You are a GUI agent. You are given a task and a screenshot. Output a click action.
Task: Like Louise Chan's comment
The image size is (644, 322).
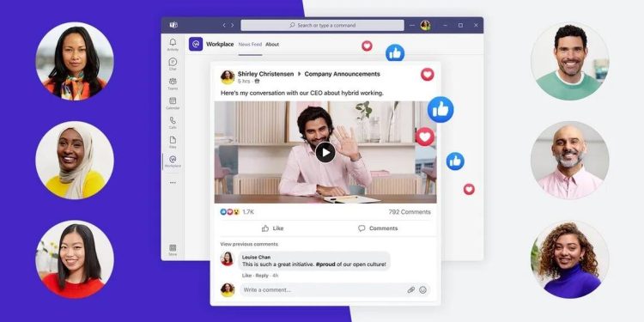tap(246, 276)
